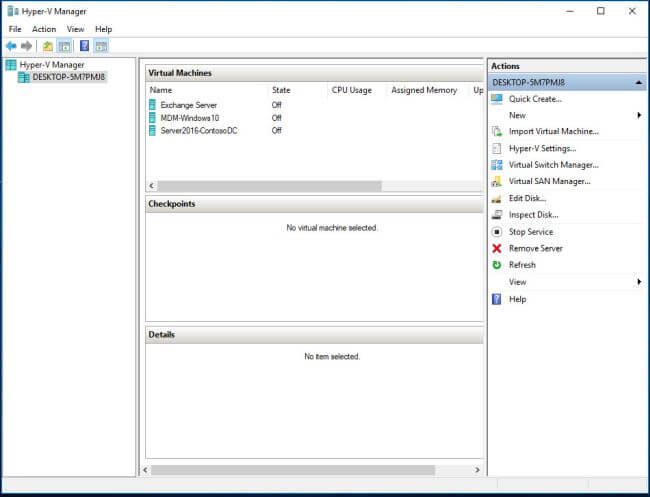Click the Edit Disk icon
This screenshot has height=497, width=650.
497,199
